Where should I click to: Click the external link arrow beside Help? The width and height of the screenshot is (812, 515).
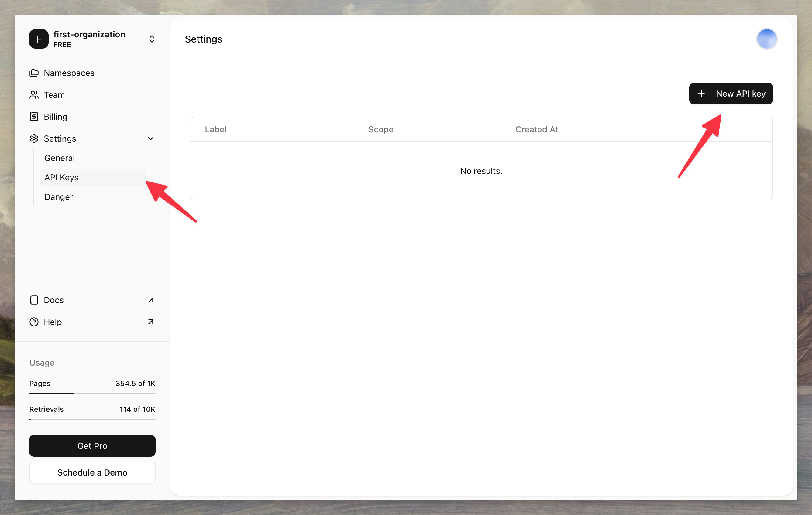(151, 322)
